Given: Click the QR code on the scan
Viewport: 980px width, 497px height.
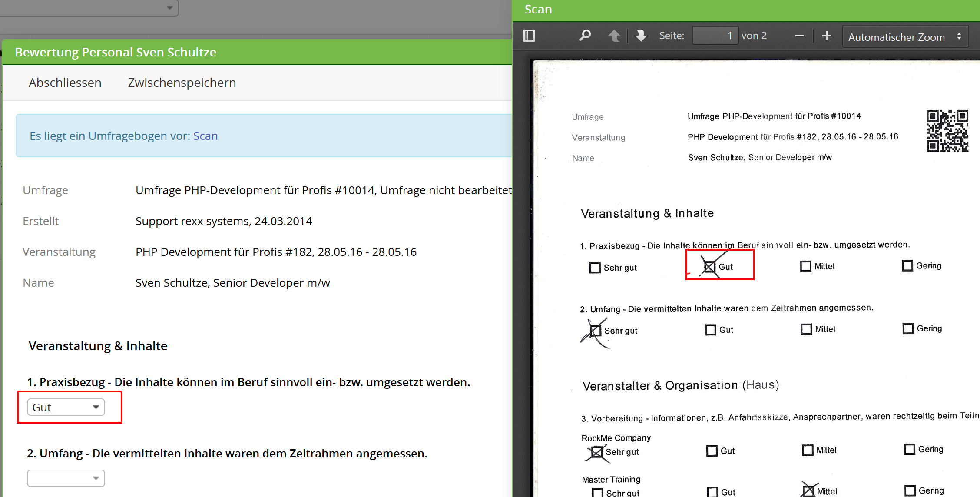Looking at the screenshot, I should pos(947,131).
